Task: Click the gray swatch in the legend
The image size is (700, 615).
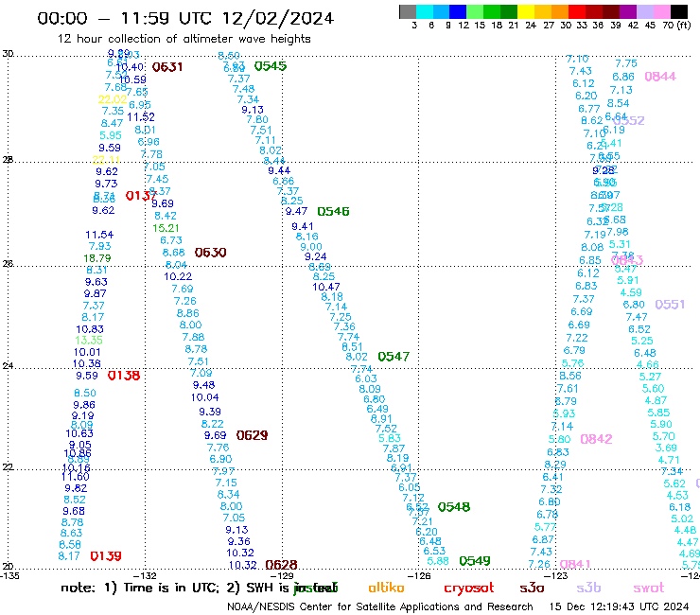Action: tap(408, 11)
